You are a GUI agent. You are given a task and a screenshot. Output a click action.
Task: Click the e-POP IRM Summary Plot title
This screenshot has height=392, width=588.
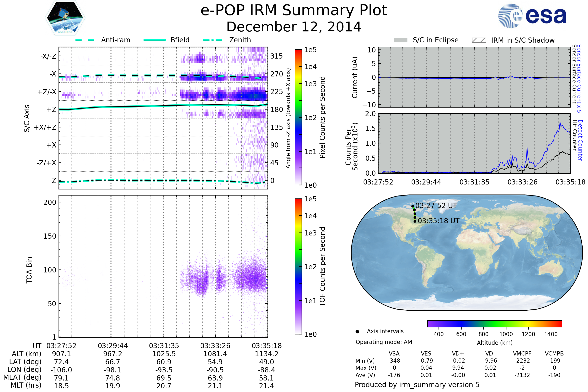[x=294, y=11]
